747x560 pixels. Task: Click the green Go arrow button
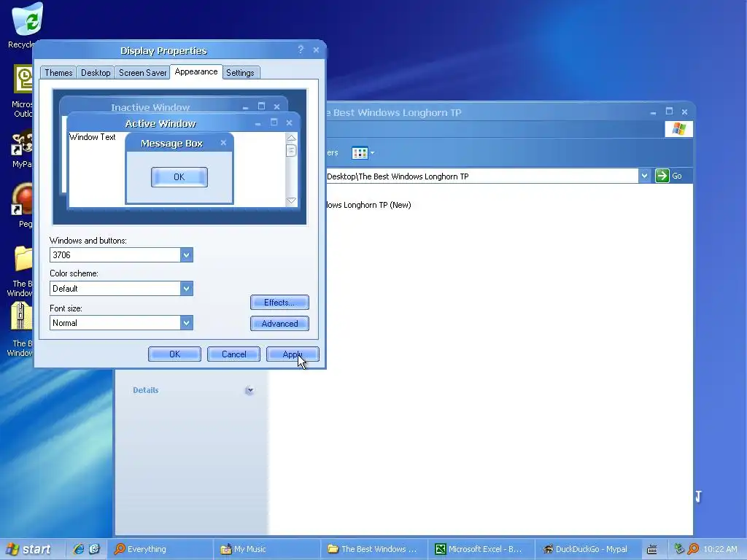(x=662, y=176)
